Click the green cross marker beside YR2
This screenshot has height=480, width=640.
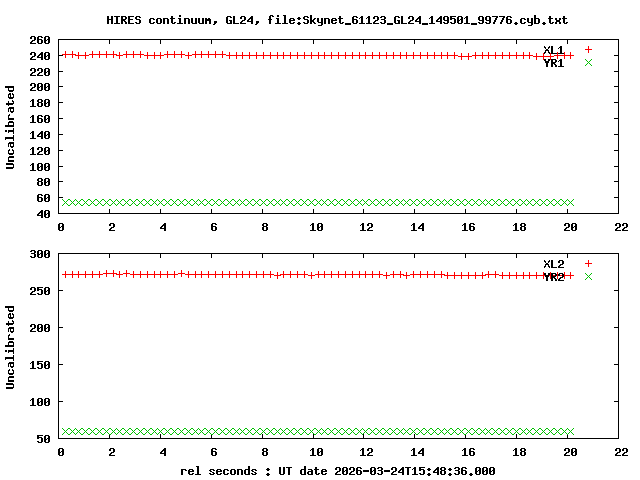[x=588, y=276]
